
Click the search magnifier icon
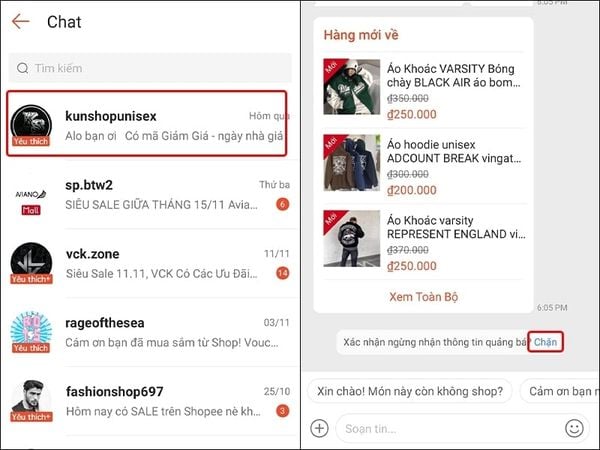point(23,68)
